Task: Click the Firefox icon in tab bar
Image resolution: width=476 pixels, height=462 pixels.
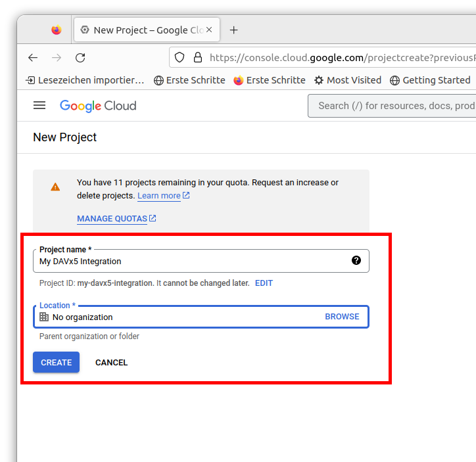Action: tap(56, 30)
